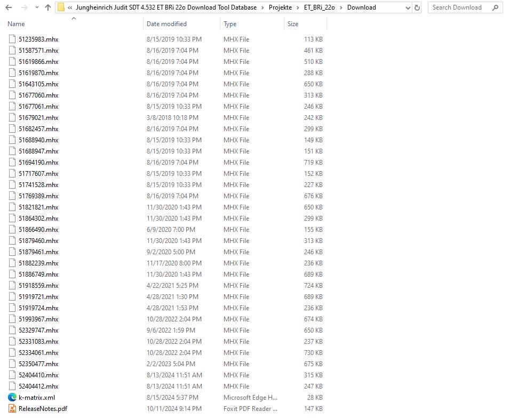
Task: Select the file icon of 51769389.mhx
Action: tap(12, 196)
